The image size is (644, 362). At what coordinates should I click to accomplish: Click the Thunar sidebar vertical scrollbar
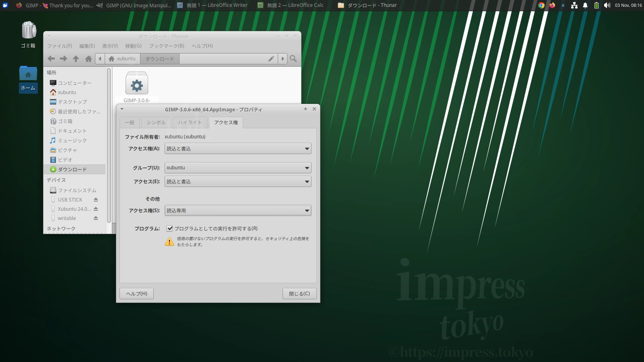(x=109, y=145)
